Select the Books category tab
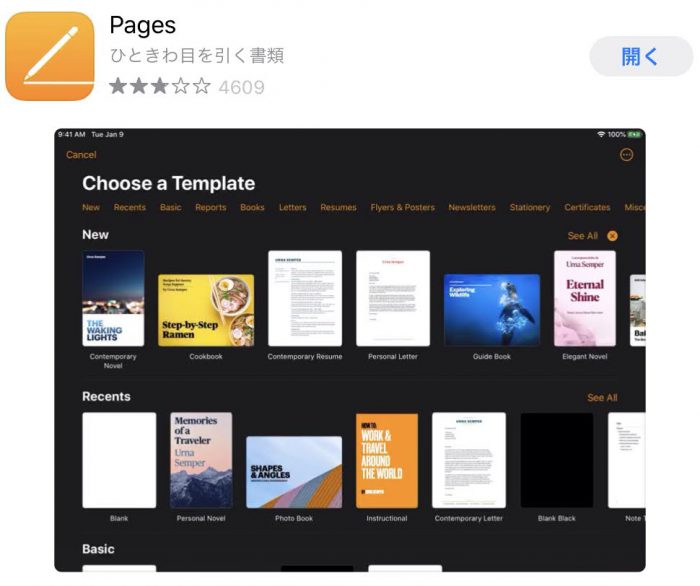Screen dimensions: 700x586 (252, 208)
